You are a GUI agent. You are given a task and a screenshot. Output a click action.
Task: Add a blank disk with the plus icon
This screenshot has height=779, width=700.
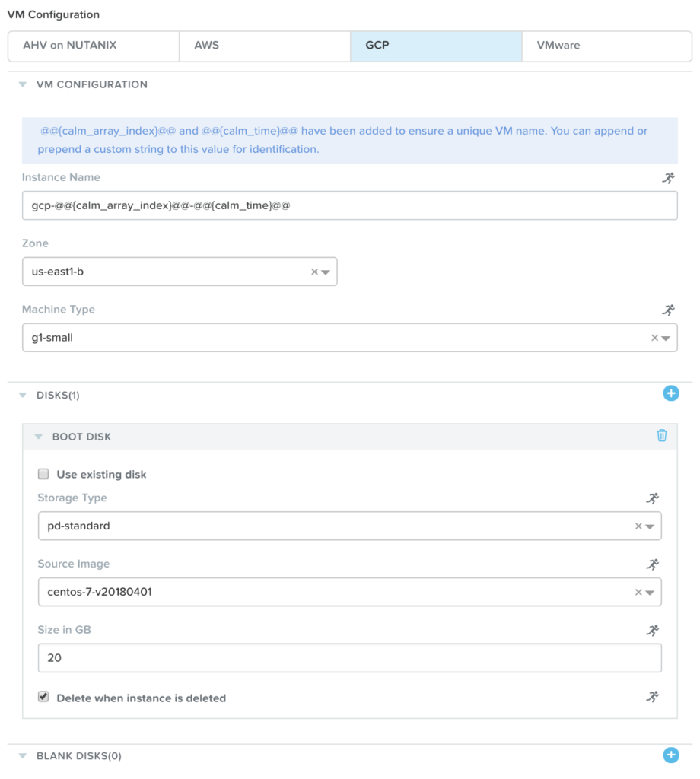click(670, 755)
